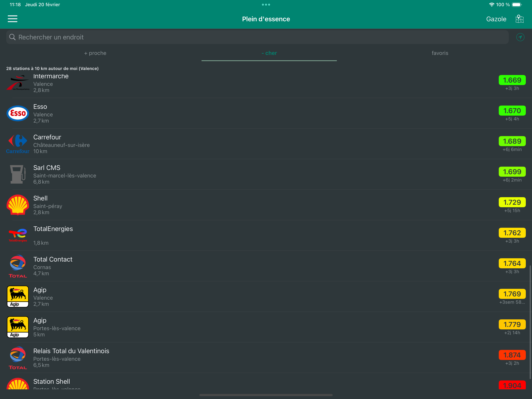Select Total Contact station name
532x399 pixels.
coord(53,259)
